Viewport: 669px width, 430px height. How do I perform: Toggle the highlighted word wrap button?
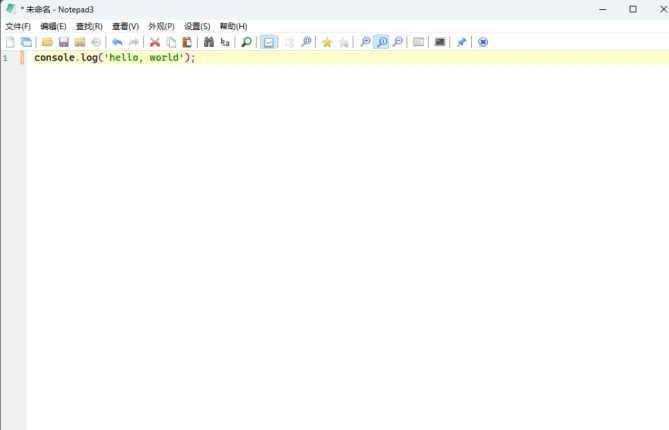click(x=268, y=42)
